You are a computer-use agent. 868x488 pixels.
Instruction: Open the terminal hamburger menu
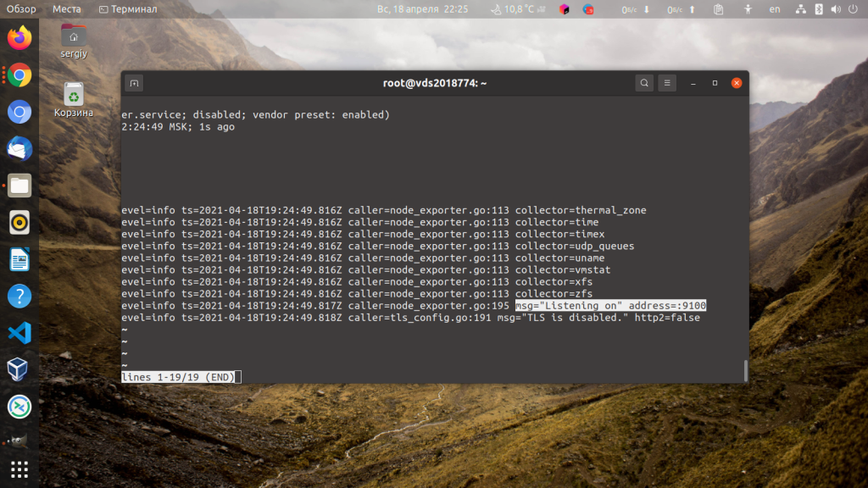point(667,83)
